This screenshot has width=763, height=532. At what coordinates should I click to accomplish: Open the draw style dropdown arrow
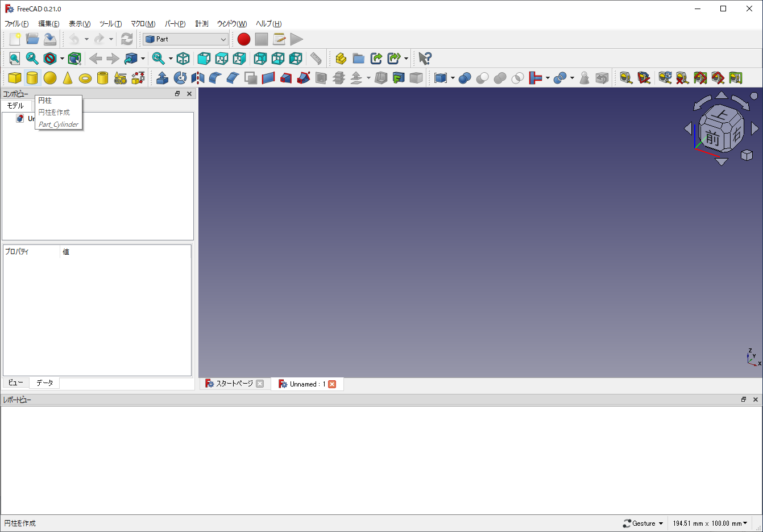[x=62, y=59]
